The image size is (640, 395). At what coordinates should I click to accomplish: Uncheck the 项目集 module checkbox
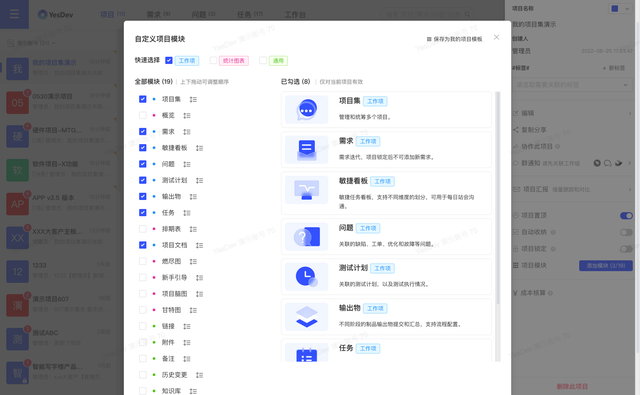pos(142,99)
